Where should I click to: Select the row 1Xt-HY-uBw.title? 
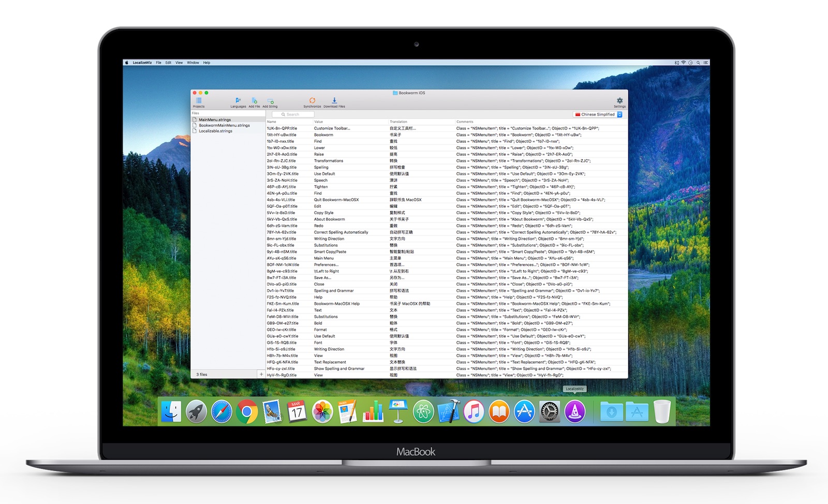[x=447, y=135]
